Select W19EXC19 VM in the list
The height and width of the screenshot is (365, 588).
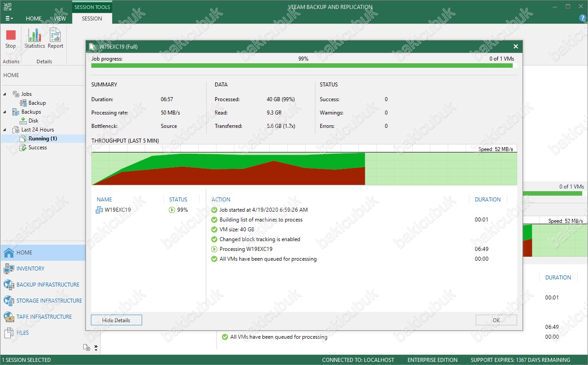pyautogui.click(x=118, y=209)
